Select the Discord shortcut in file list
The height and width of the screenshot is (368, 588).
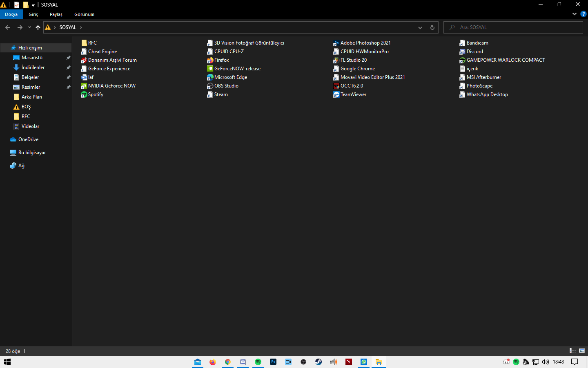coord(471,52)
